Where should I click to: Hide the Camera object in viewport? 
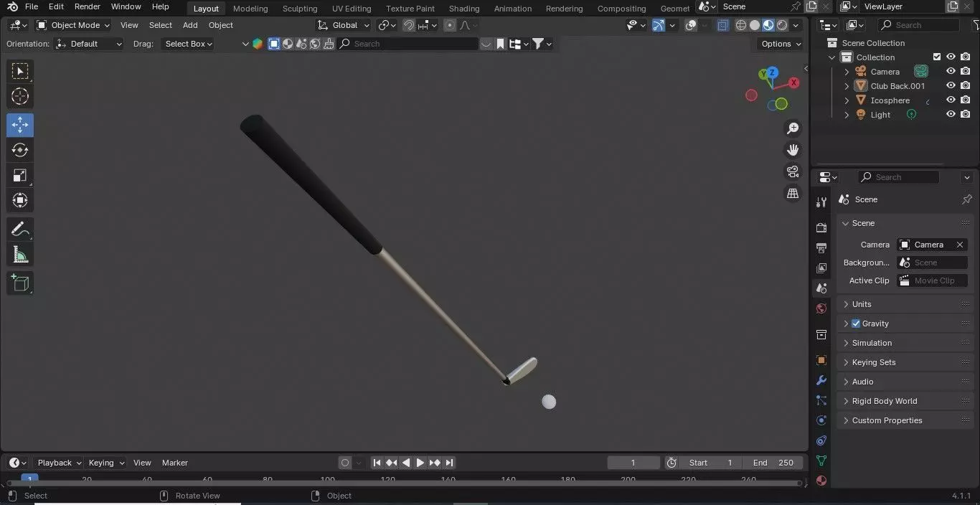(x=951, y=72)
